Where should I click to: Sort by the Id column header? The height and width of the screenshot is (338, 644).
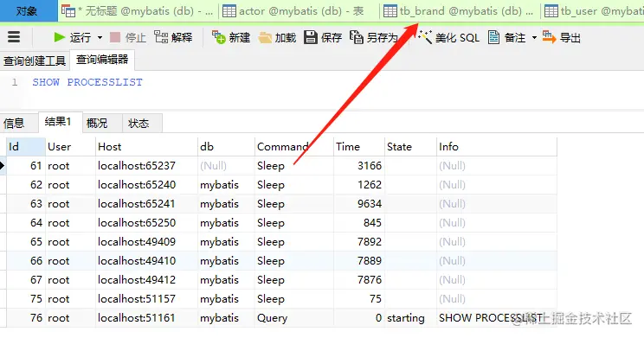coord(25,147)
